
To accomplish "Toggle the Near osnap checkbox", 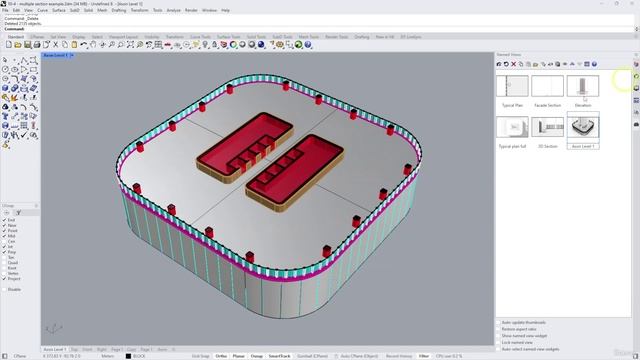I will click(4, 225).
